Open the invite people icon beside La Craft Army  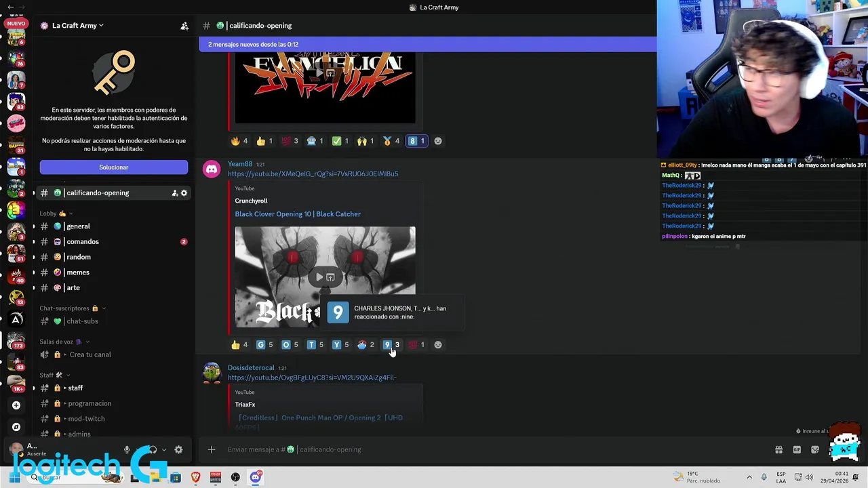(184, 26)
